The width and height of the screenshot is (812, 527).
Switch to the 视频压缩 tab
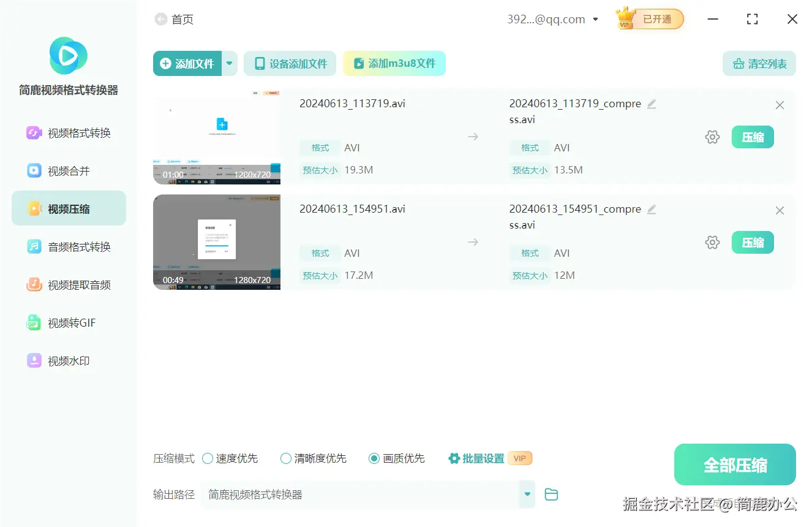(x=68, y=208)
